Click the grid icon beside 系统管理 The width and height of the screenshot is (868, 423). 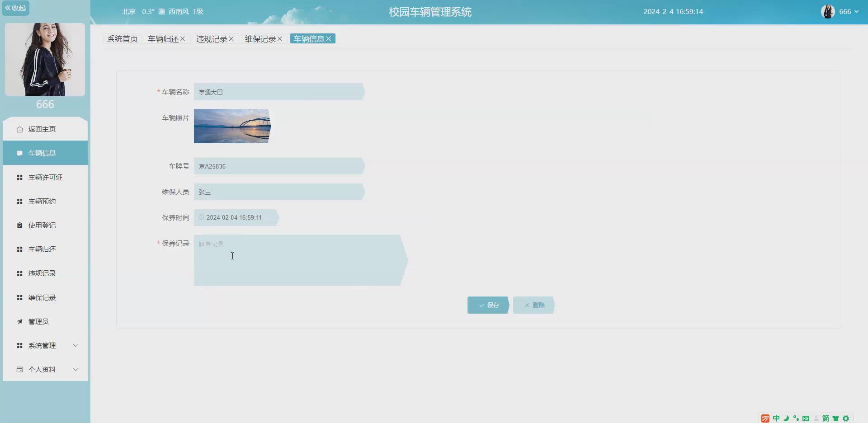coord(19,346)
